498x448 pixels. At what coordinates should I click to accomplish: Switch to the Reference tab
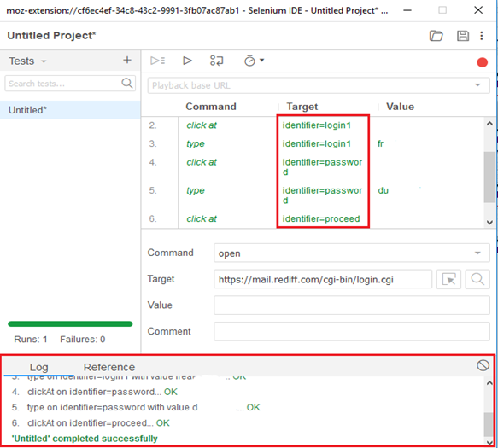pyautogui.click(x=109, y=367)
